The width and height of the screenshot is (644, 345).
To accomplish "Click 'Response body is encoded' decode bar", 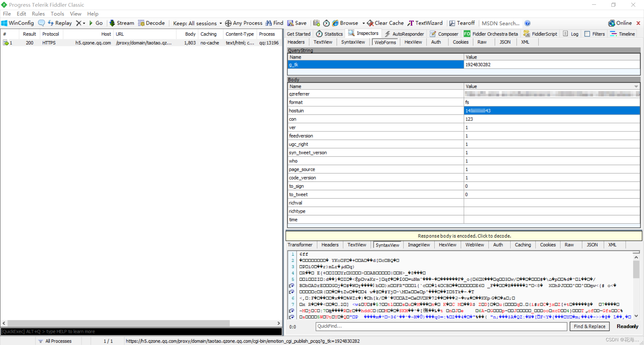I will (x=464, y=236).
